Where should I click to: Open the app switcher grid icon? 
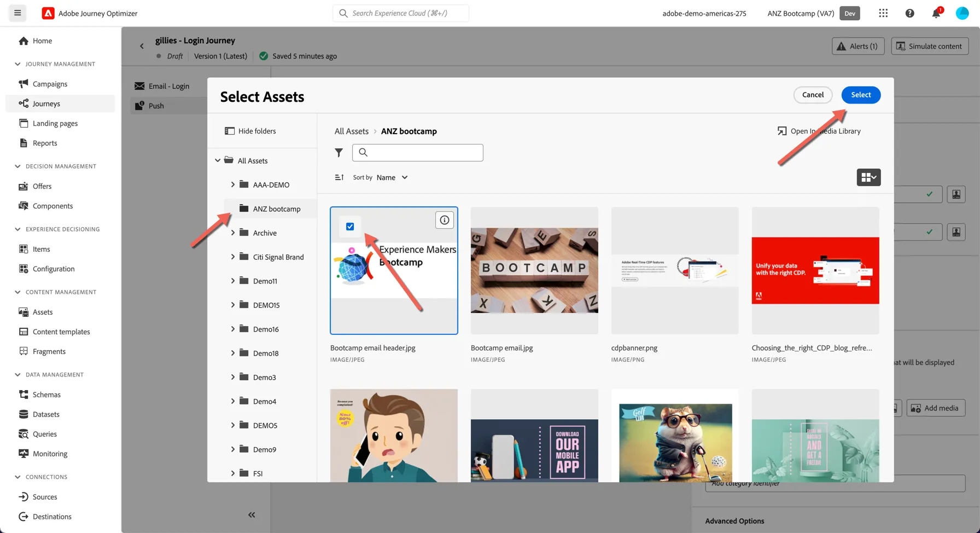[x=883, y=13]
